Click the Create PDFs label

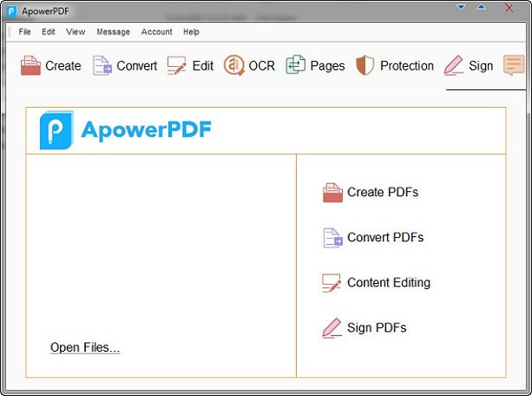383,192
